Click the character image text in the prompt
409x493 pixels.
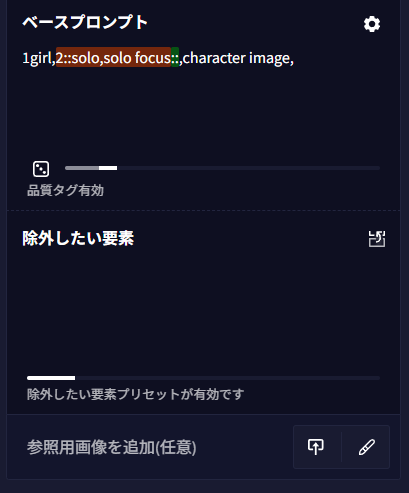(x=237, y=58)
